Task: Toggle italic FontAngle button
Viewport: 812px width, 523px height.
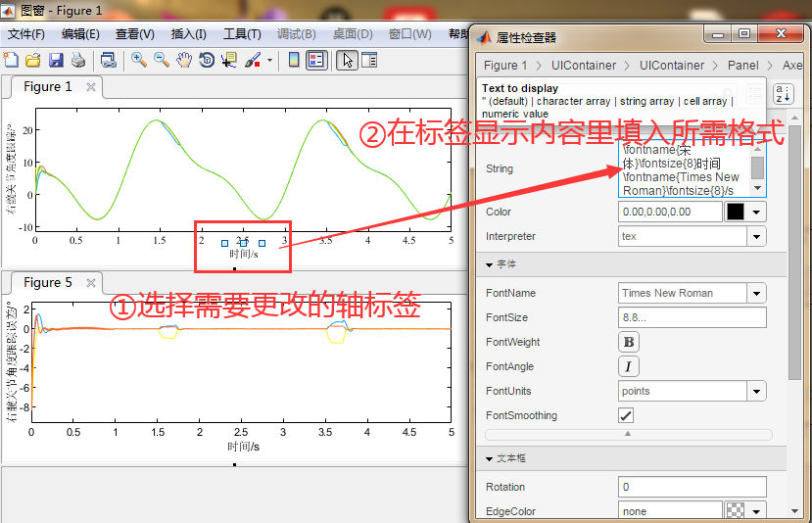Action: [x=629, y=366]
